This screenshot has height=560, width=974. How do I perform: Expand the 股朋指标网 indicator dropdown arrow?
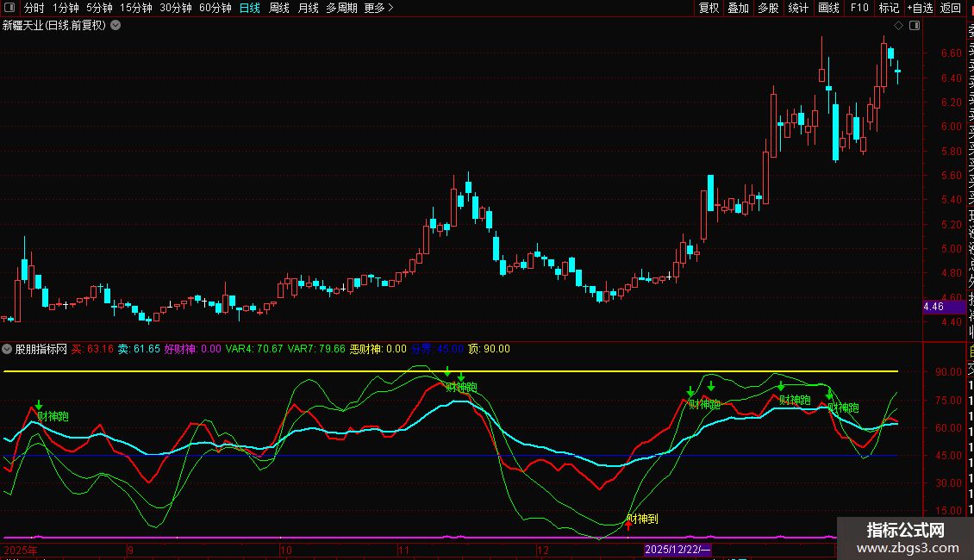(8, 349)
